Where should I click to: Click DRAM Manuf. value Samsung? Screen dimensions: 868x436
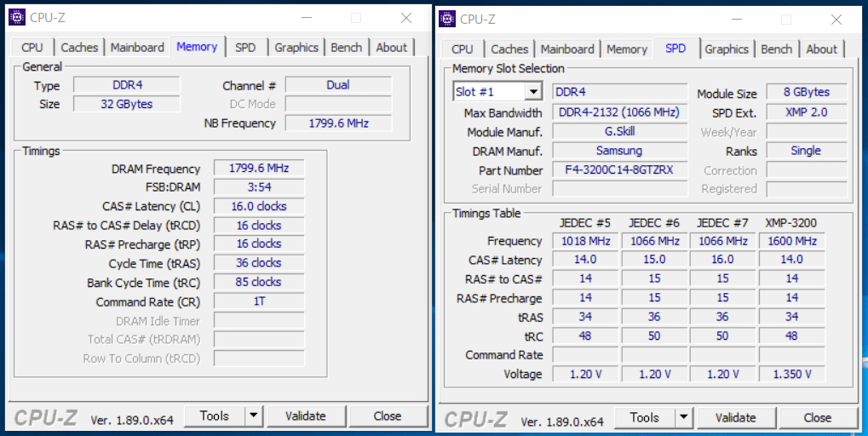click(x=620, y=151)
